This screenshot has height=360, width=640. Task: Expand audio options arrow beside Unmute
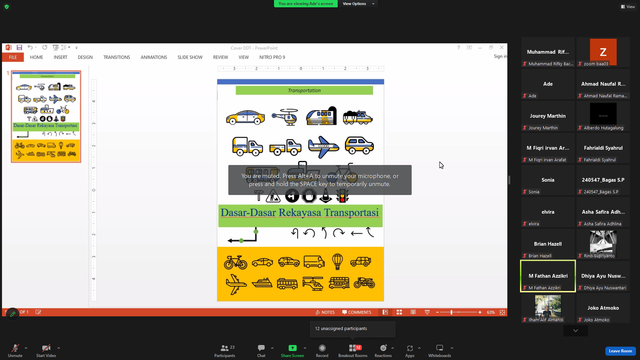(26, 348)
